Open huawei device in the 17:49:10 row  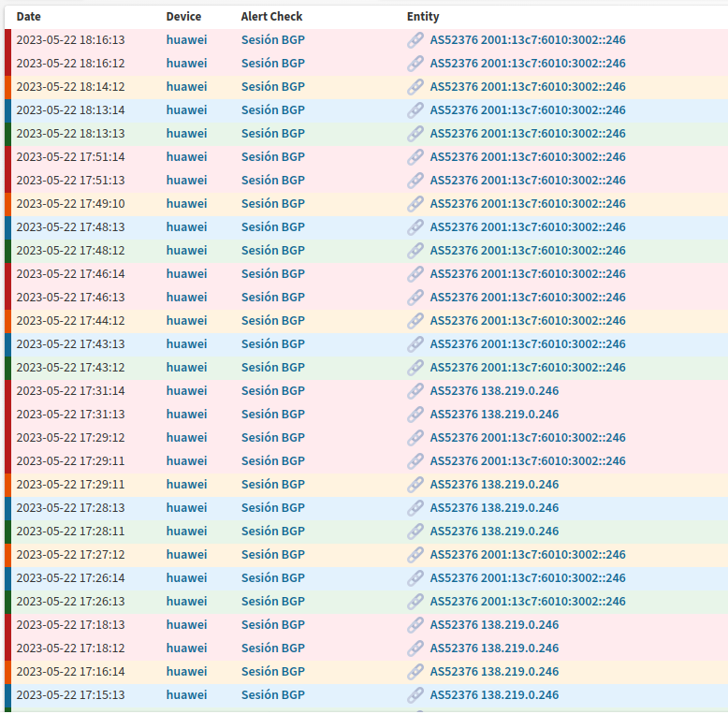[186, 204]
